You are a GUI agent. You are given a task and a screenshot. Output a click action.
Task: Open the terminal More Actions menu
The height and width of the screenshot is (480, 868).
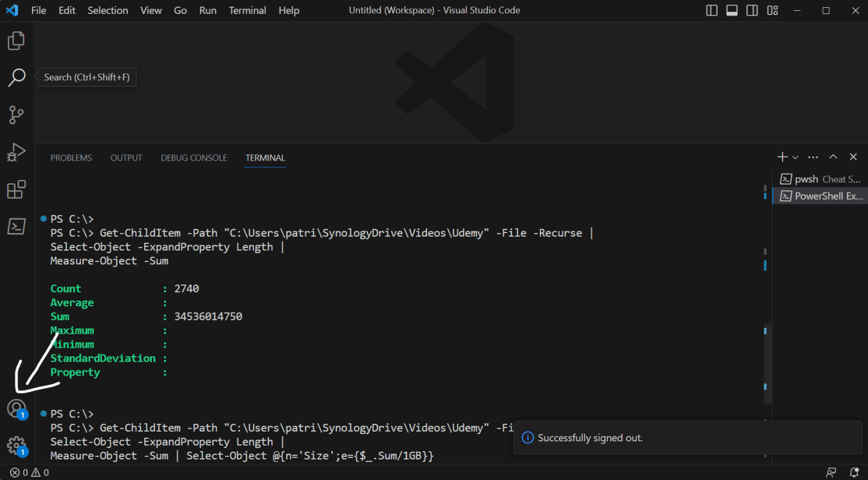point(813,156)
